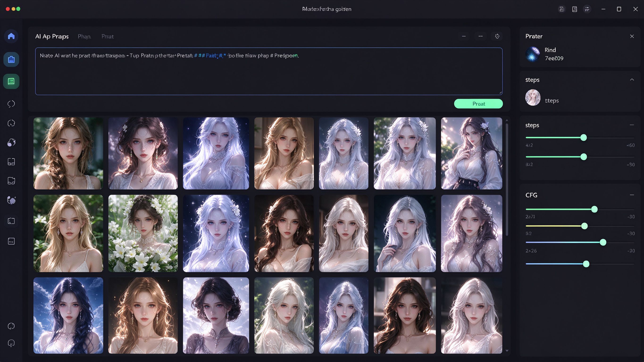Open the document icon in the title bar
Viewport: 644px width, 362px height.
pyautogui.click(x=575, y=9)
